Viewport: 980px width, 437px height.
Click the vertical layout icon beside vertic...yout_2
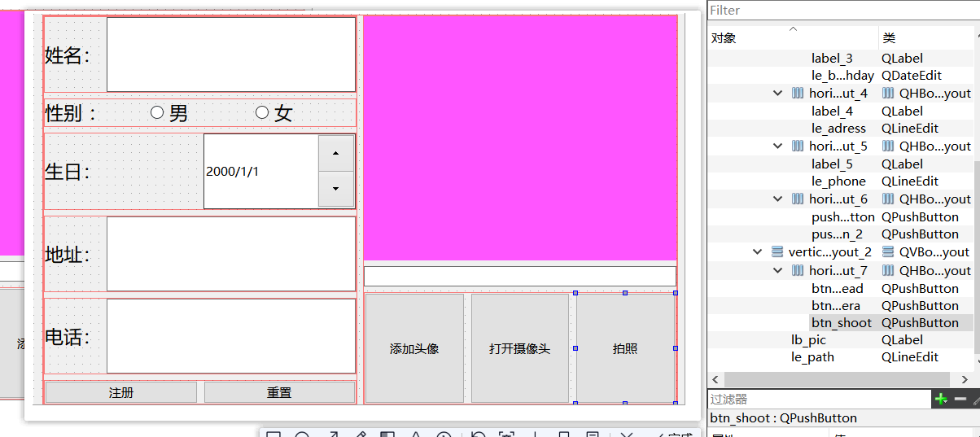click(x=777, y=252)
